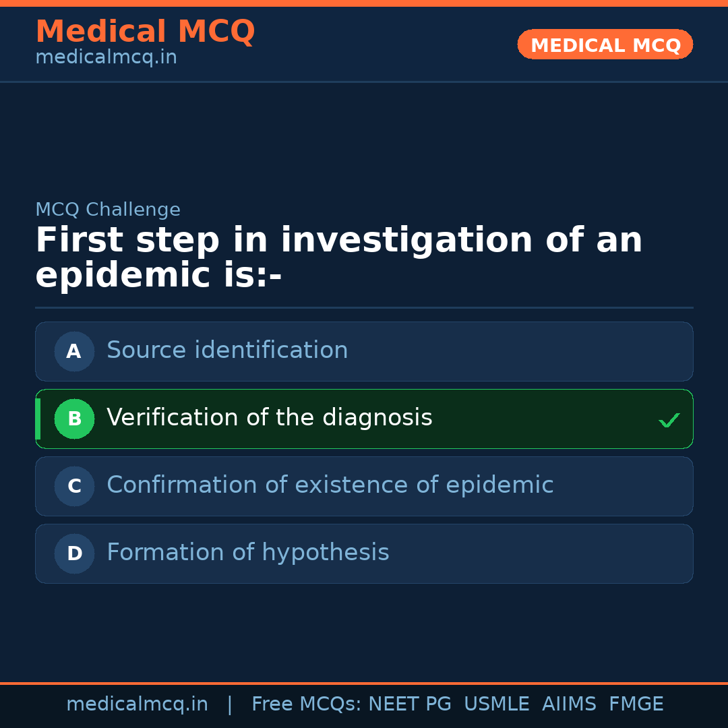The height and width of the screenshot is (728, 728).
Task: Pick Formation of hypothesis answer
Action: click(247, 553)
